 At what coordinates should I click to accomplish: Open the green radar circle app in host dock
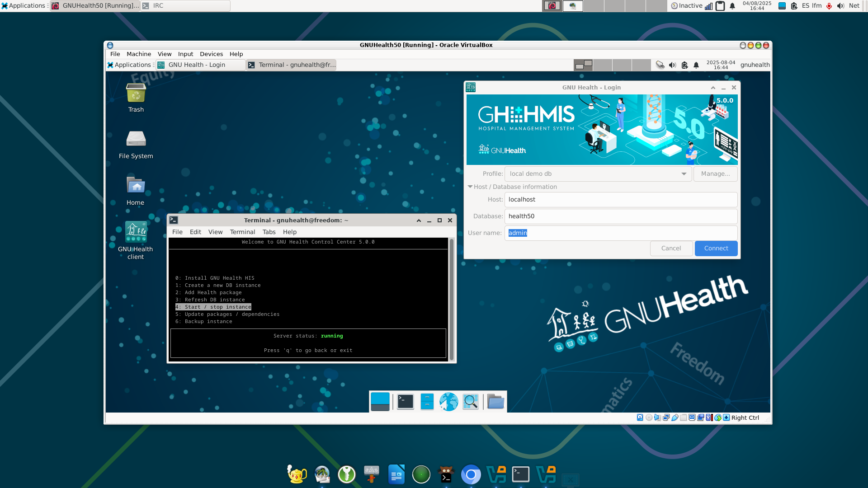pos(421,474)
